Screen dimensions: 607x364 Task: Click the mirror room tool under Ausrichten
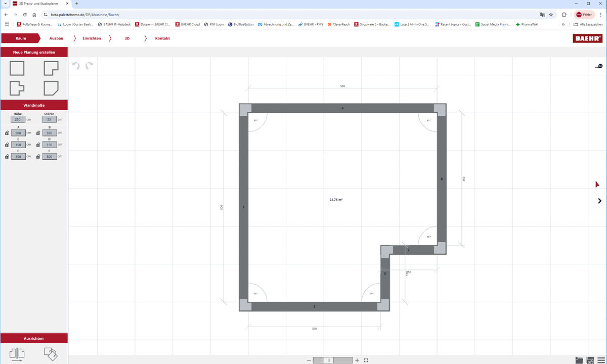pyautogui.click(x=17, y=354)
